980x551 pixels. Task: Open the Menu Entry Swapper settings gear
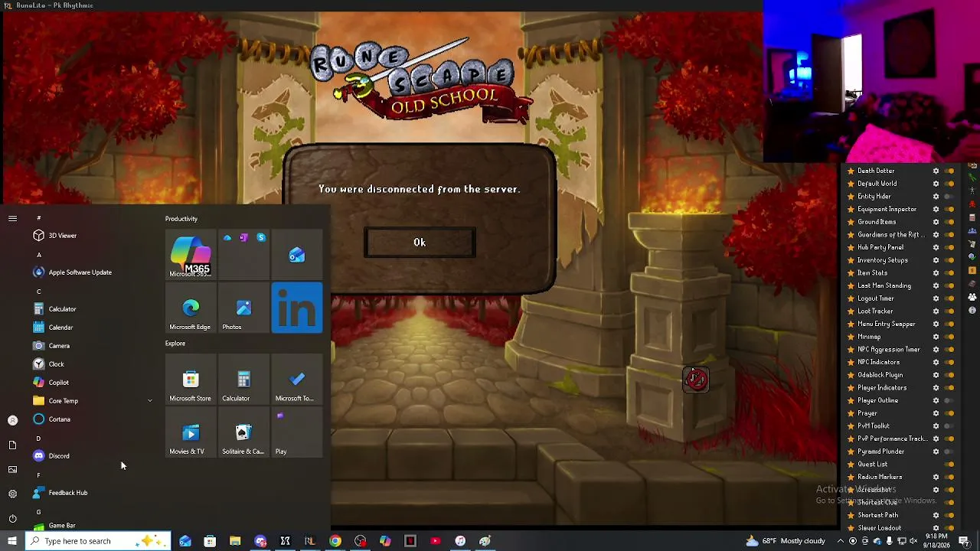tap(936, 324)
